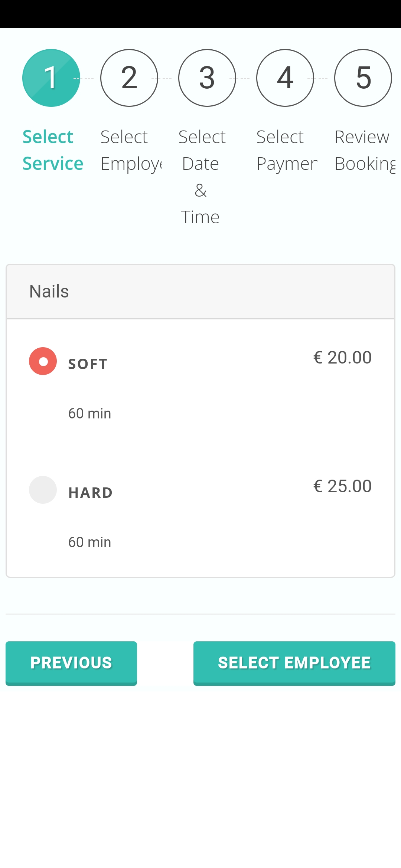Tap the € 20.00 price
This screenshot has width=401, height=868.
[342, 358]
